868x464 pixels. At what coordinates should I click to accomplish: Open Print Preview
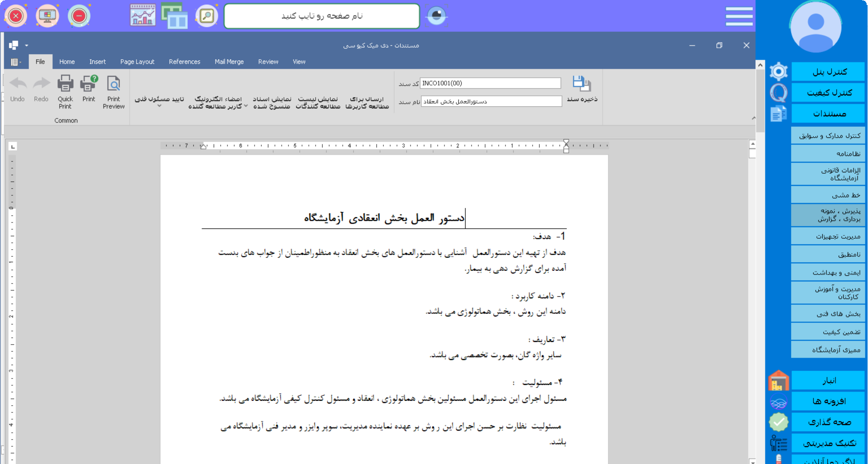(x=113, y=92)
